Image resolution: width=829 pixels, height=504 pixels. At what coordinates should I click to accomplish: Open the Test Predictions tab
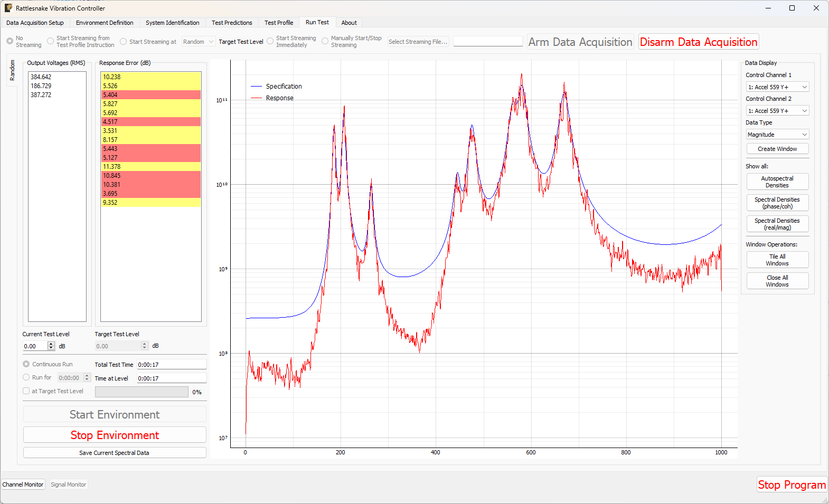click(x=232, y=23)
